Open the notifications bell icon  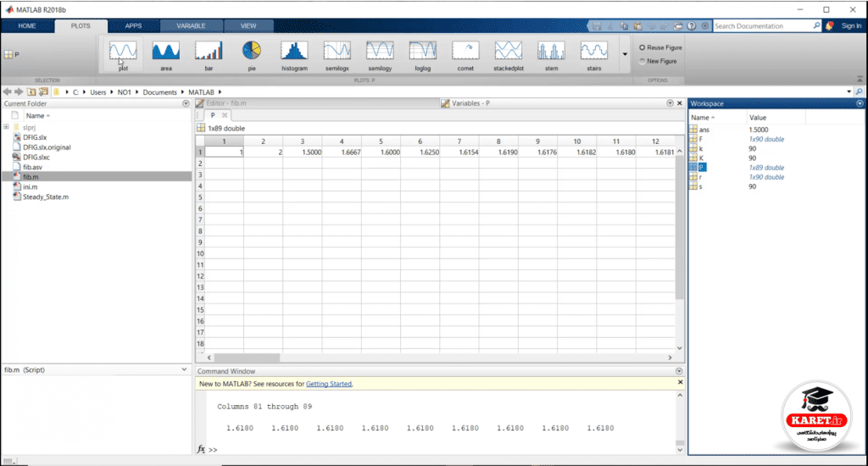(829, 26)
